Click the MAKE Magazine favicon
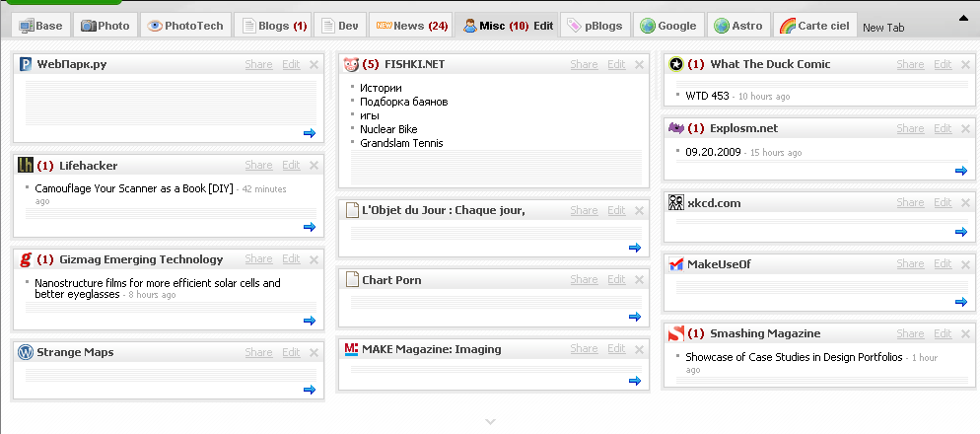Image resolution: width=980 pixels, height=434 pixels. [x=351, y=349]
